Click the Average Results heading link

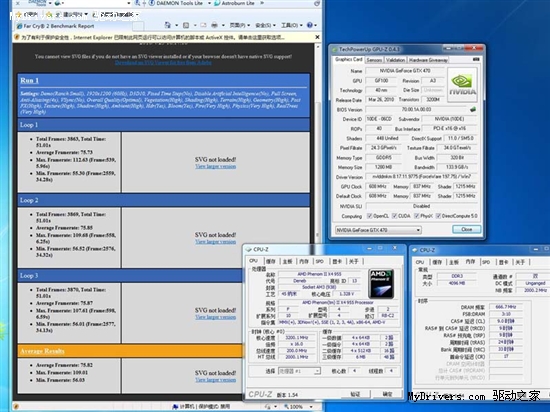point(42,351)
